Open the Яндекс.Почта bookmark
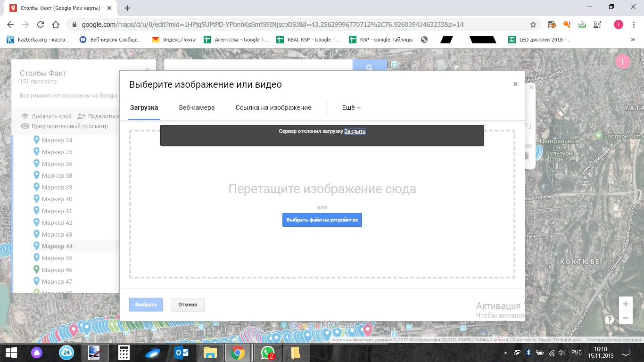This screenshot has height=362, width=644. pyautogui.click(x=173, y=40)
